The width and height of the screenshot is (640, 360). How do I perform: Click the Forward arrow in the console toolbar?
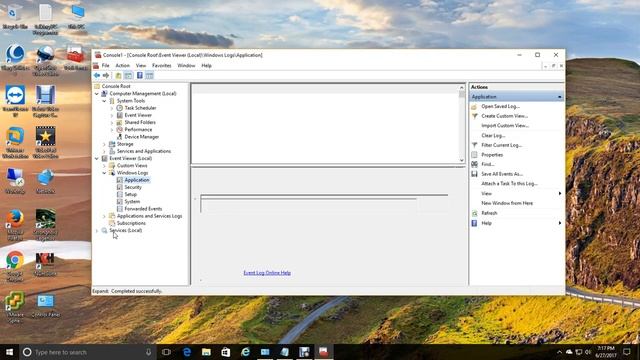pos(106,76)
